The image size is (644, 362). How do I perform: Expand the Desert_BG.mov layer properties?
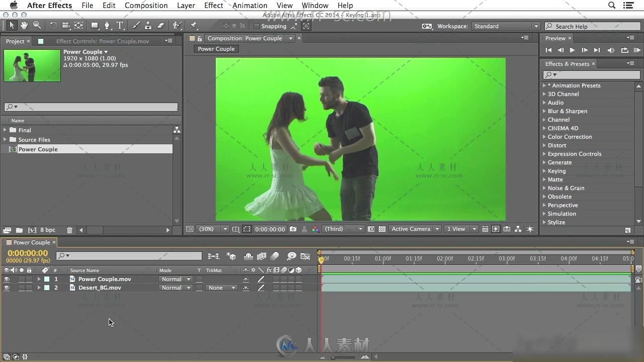[39, 288]
